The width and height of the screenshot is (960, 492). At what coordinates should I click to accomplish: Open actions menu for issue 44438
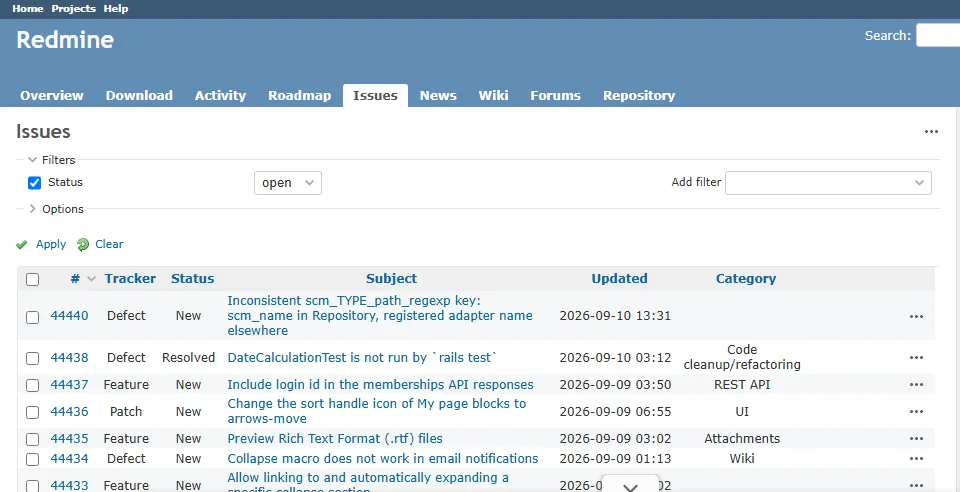[916, 357]
